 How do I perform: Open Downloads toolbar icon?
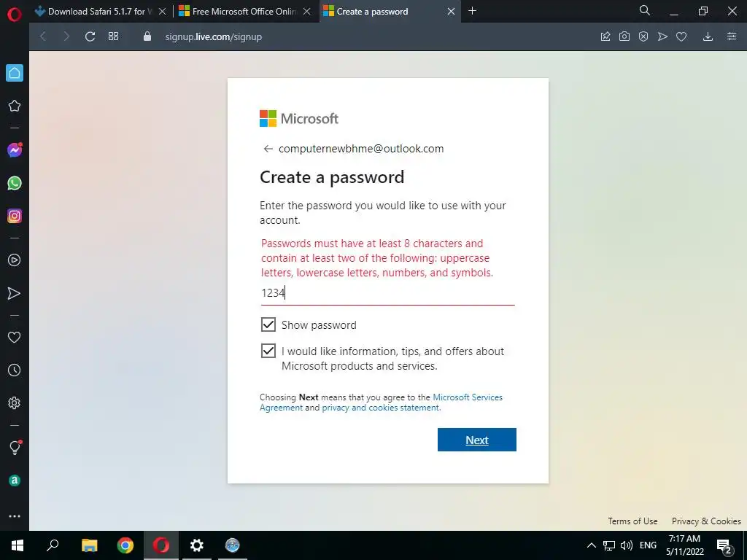708,36
